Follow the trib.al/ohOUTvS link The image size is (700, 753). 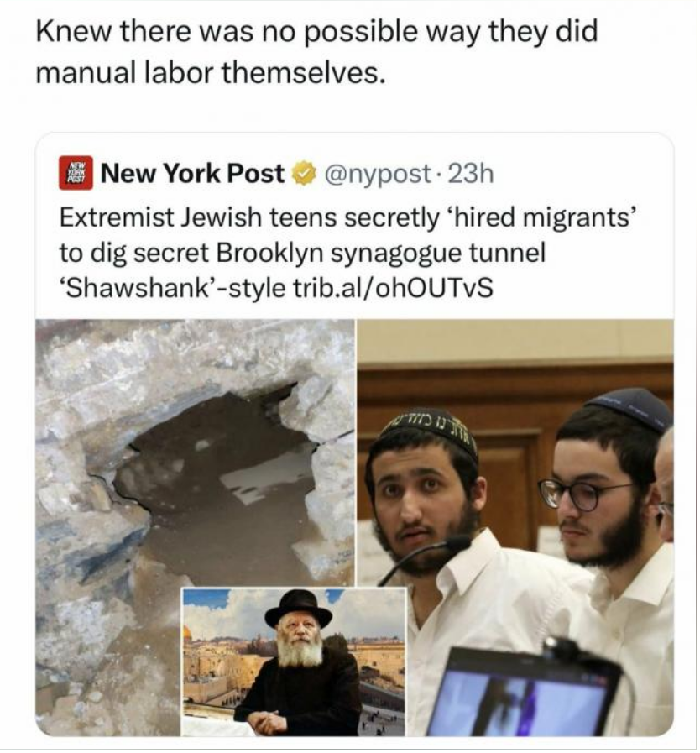tap(392, 288)
